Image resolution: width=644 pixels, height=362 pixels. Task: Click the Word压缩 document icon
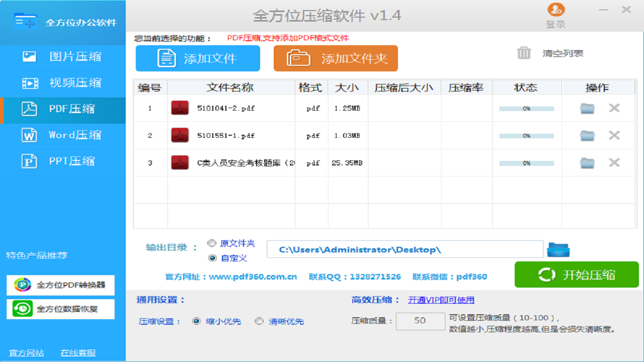pyautogui.click(x=29, y=135)
